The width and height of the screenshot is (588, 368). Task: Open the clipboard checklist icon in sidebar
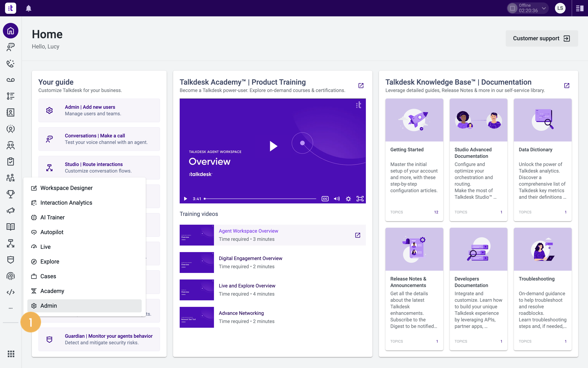(x=10, y=162)
